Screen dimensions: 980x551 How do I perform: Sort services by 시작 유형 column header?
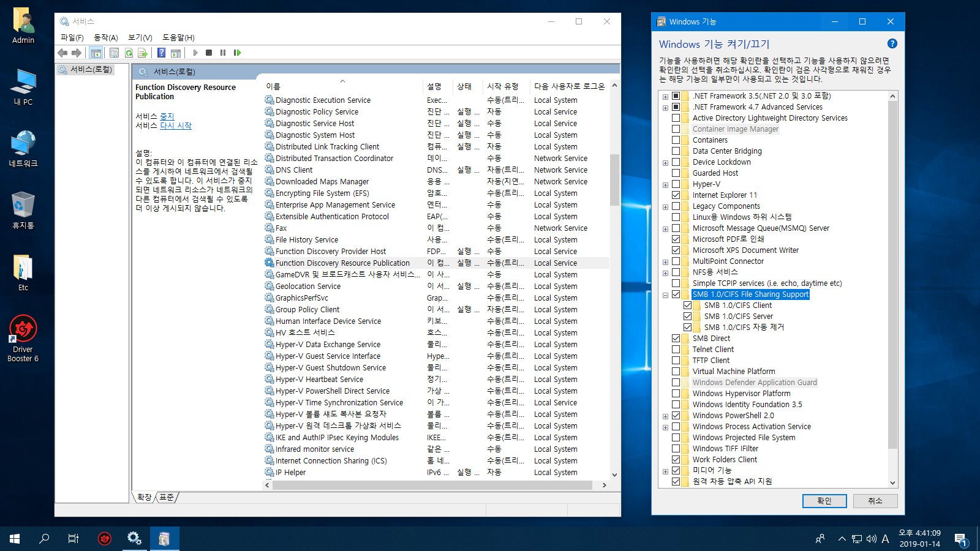[506, 86]
